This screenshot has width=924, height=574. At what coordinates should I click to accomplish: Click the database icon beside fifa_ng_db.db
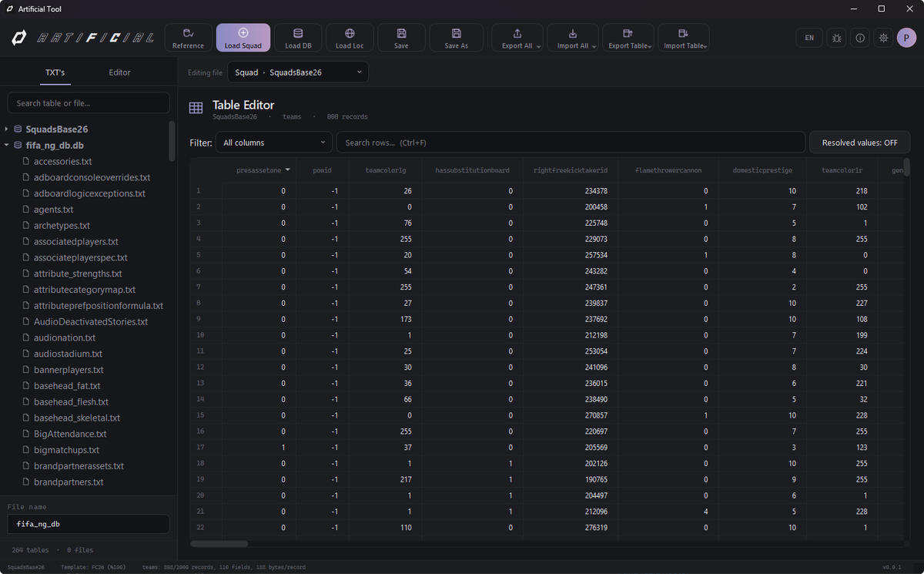[18, 145]
